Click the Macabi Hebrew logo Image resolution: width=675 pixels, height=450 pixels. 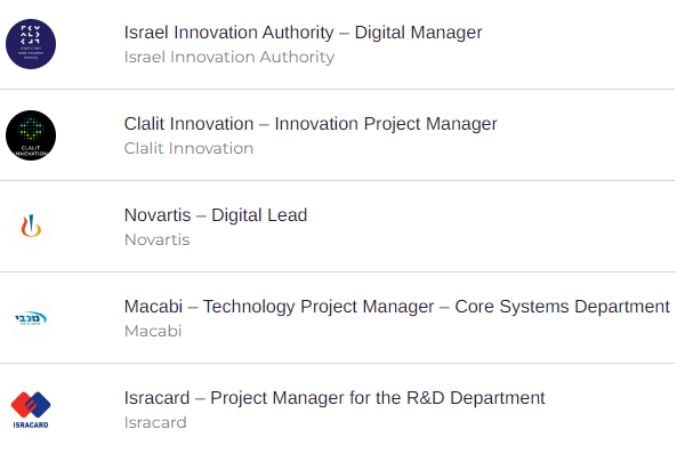pyautogui.click(x=31, y=318)
